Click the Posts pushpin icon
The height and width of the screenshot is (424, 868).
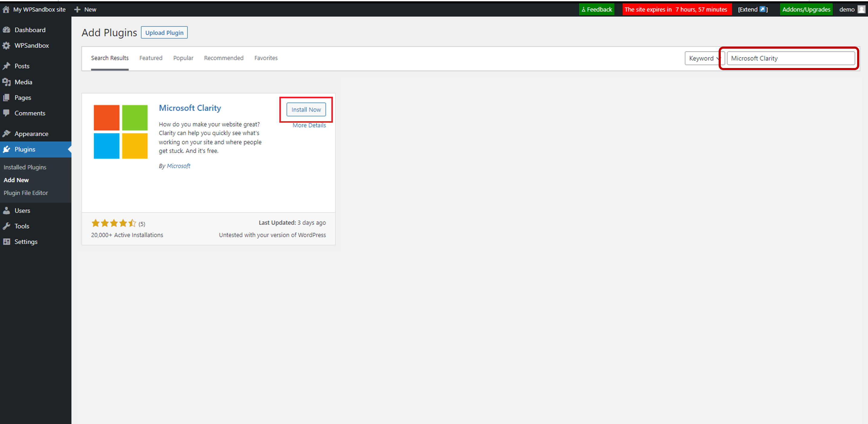[x=6, y=66]
